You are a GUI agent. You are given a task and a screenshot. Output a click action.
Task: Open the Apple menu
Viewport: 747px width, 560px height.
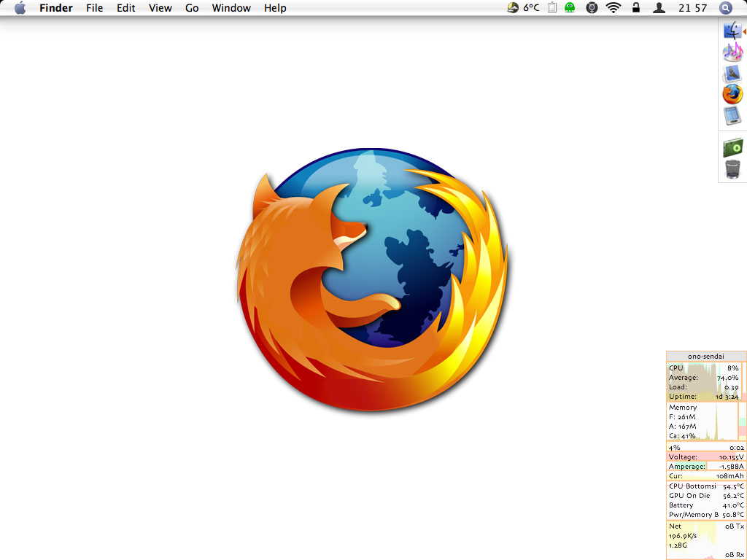click(20, 8)
